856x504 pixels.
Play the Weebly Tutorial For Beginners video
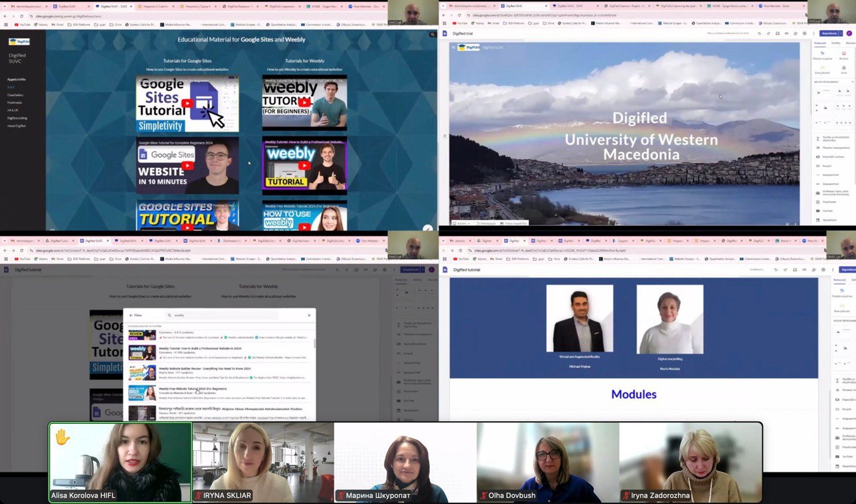304,103
